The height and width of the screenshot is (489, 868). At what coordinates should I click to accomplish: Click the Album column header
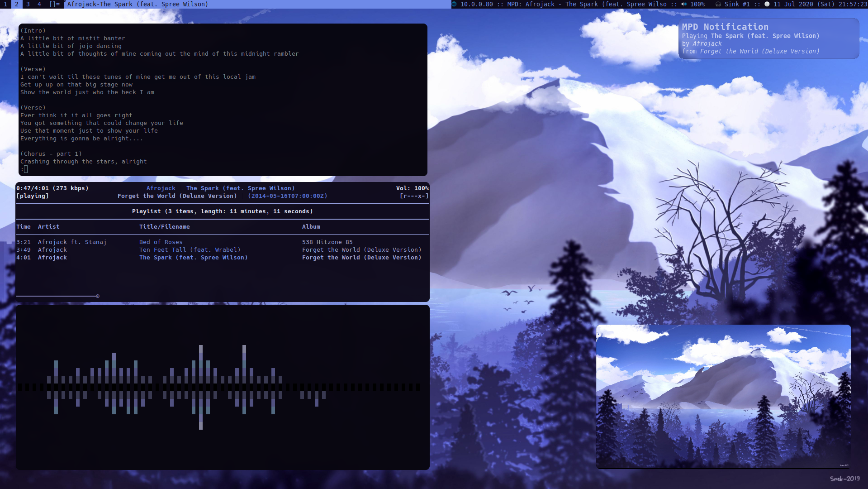click(x=311, y=226)
